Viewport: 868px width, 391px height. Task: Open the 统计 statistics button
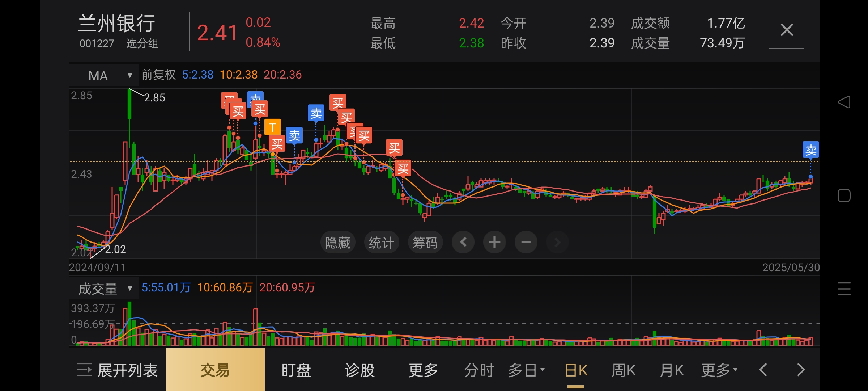pyautogui.click(x=381, y=242)
